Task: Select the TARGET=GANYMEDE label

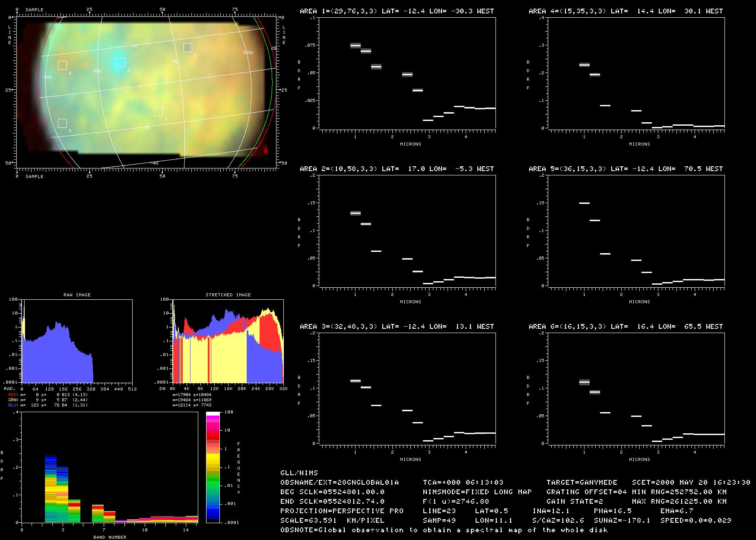Action: [581, 482]
